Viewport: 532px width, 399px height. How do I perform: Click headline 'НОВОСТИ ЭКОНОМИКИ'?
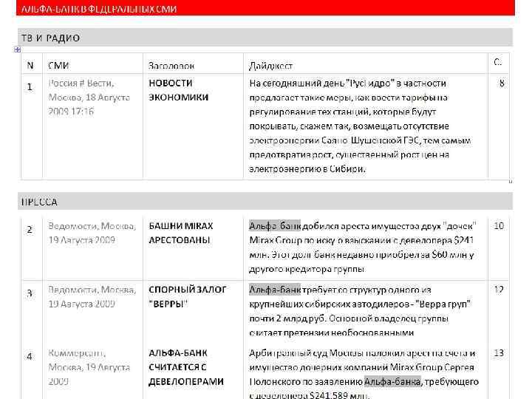tap(179, 90)
